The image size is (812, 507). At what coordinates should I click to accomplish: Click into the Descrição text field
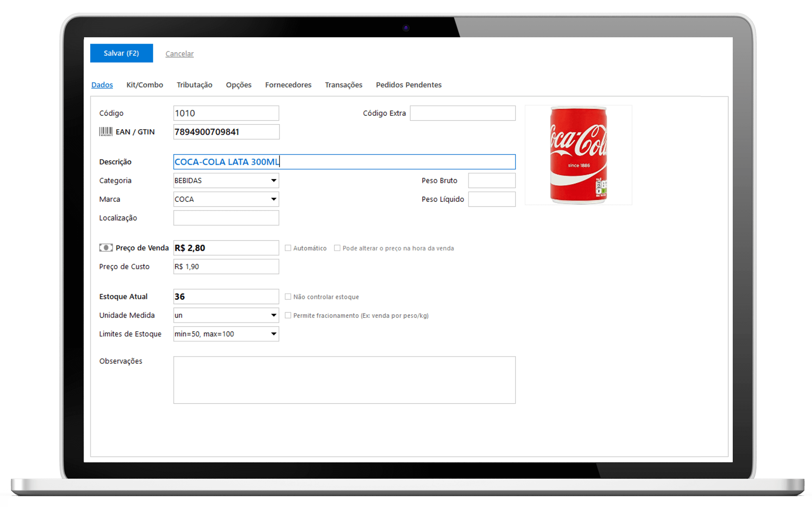click(344, 162)
